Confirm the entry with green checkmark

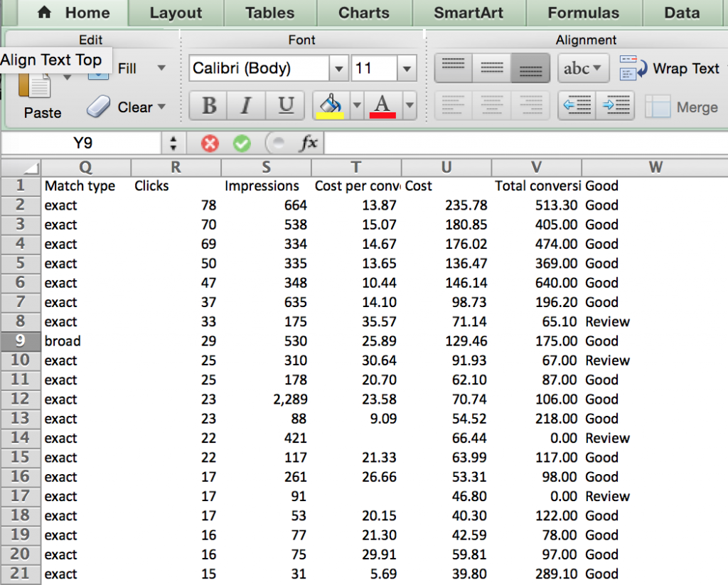pos(242,144)
